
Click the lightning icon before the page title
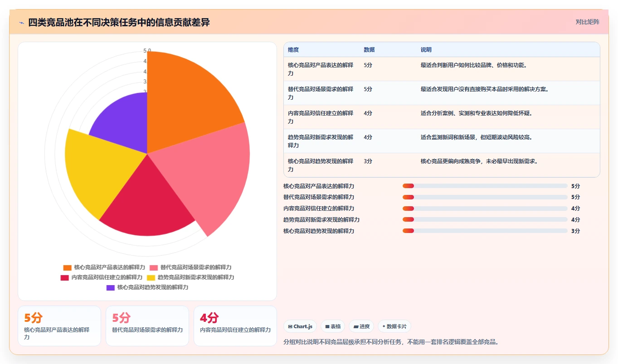22,23
